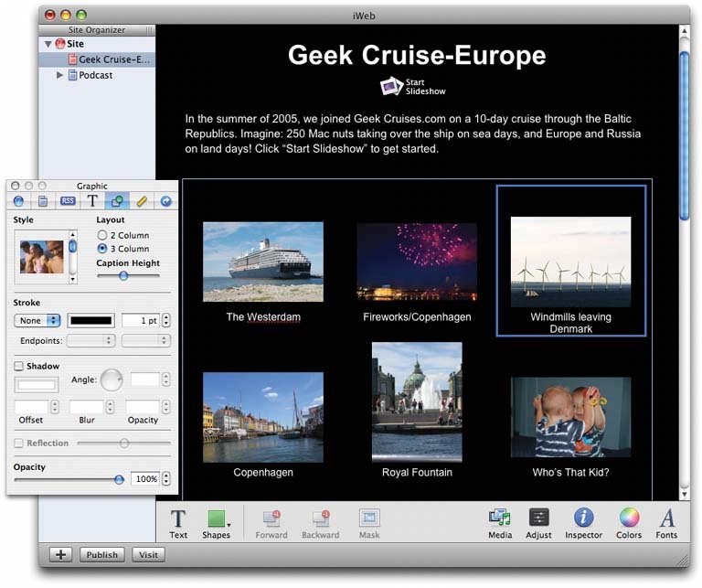Switch to the Text inspector tab

pyautogui.click(x=92, y=201)
